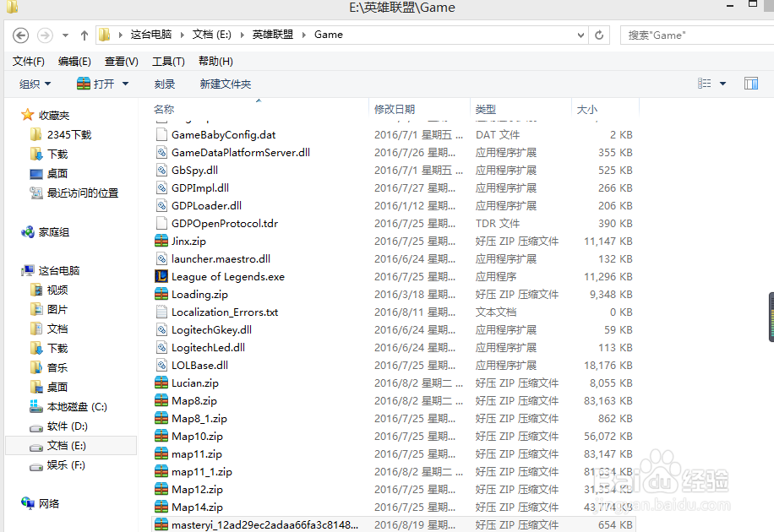Image resolution: width=774 pixels, height=532 pixels.
Task: Click the back navigation arrow
Action: (x=20, y=35)
